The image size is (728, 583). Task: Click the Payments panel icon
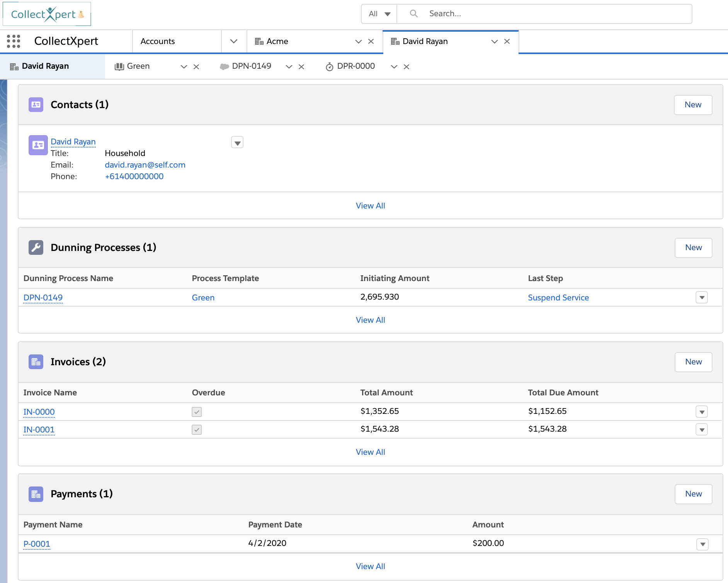(x=36, y=494)
